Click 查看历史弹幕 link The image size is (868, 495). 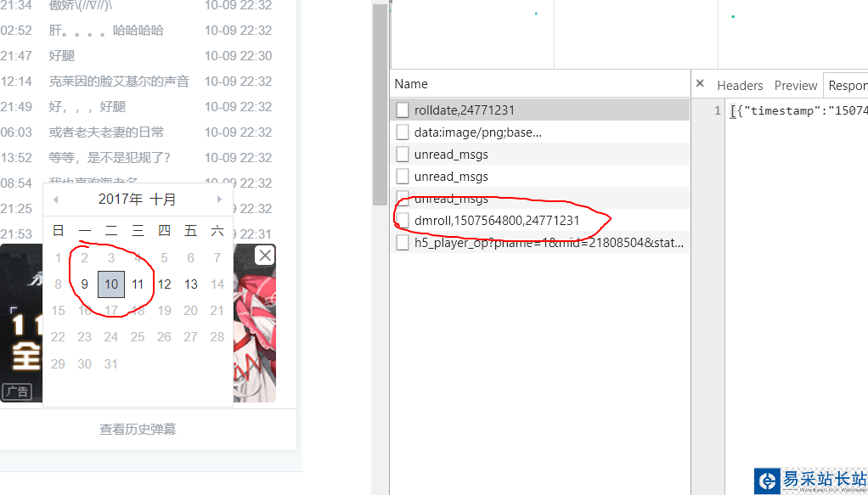point(138,429)
